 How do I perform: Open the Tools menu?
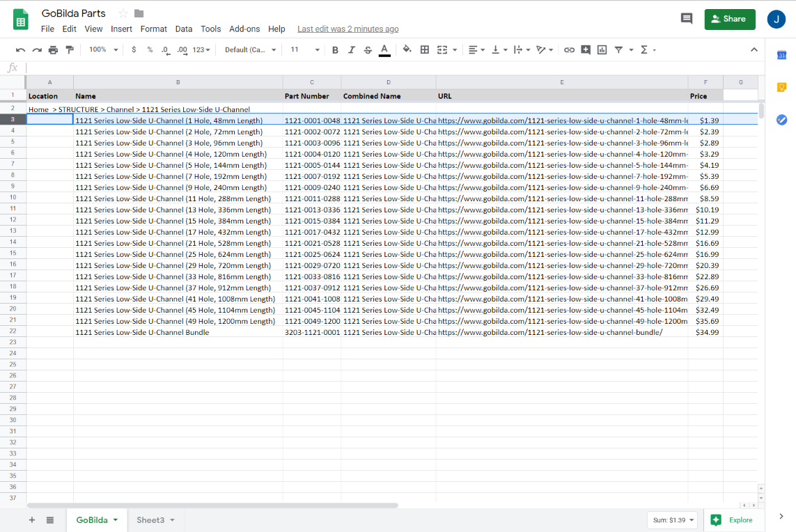(211, 29)
